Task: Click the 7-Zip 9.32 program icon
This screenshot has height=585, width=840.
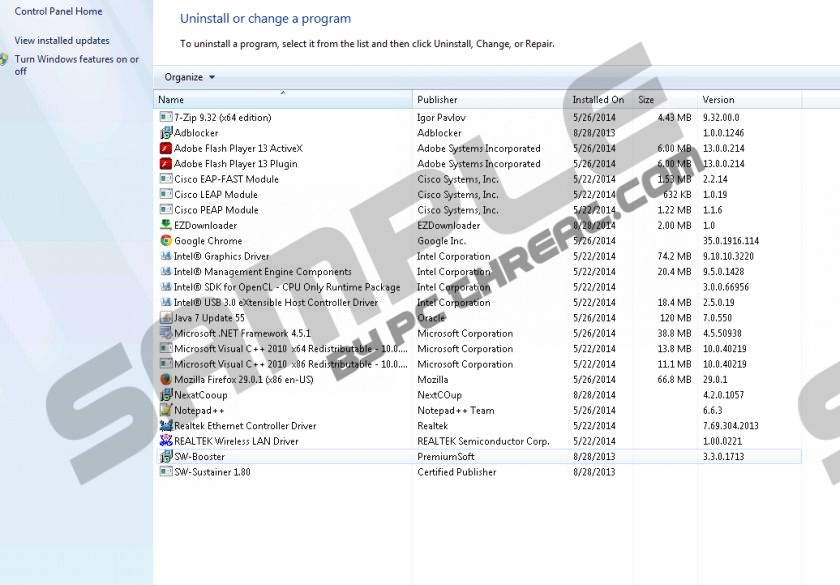Action: tap(166, 117)
